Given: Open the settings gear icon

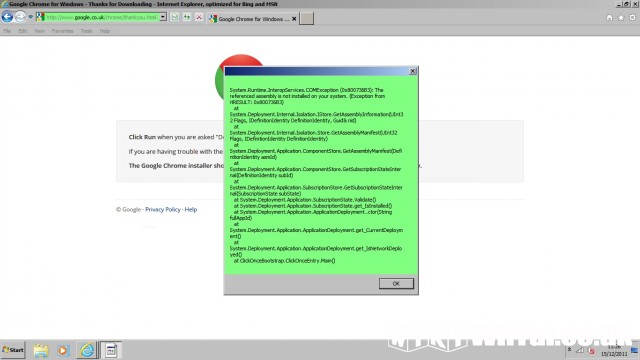Looking at the screenshot, I should (x=632, y=18).
